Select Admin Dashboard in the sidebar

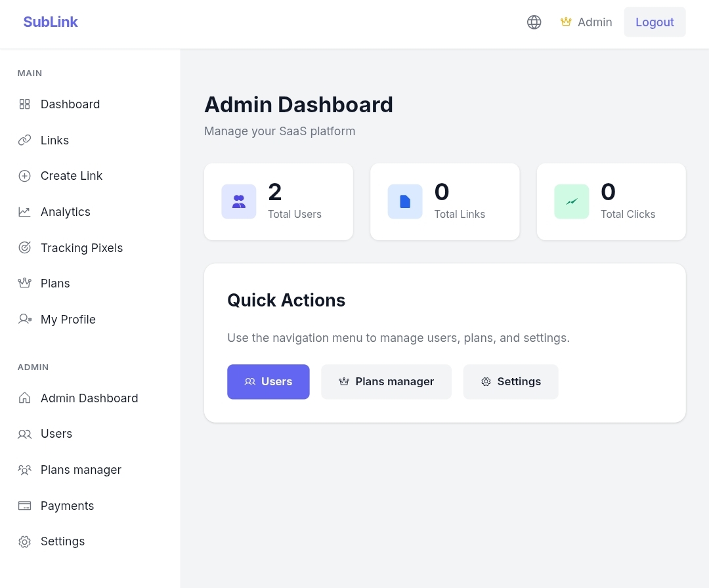click(x=91, y=398)
